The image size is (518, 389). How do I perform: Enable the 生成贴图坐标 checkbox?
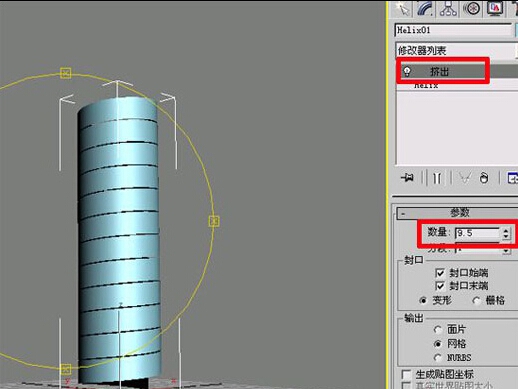[406, 374]
